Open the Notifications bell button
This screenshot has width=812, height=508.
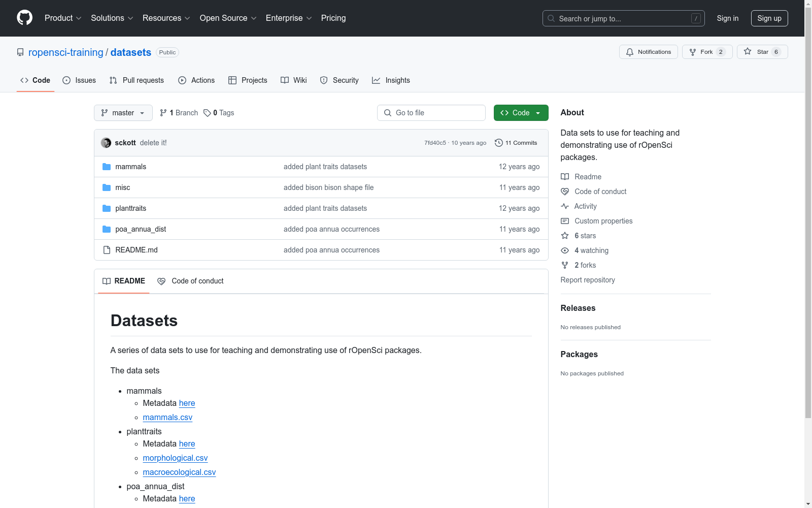(x=648, y=52)
